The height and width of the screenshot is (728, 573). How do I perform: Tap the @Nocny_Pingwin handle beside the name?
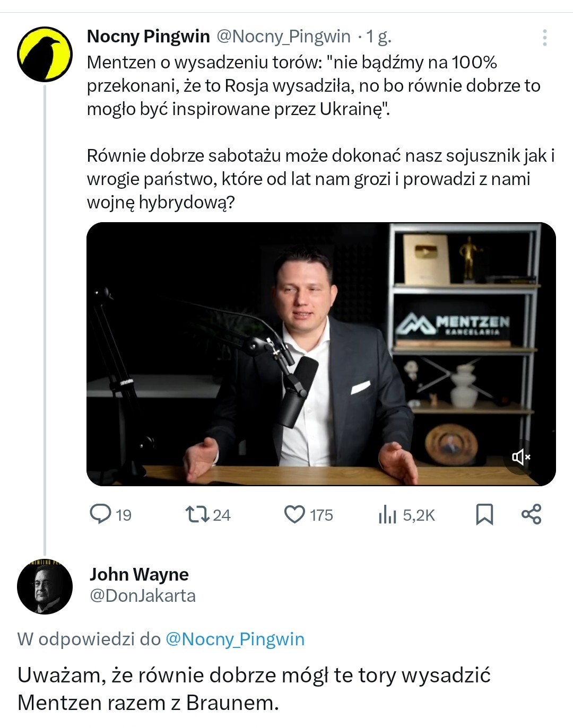point(283,37)
